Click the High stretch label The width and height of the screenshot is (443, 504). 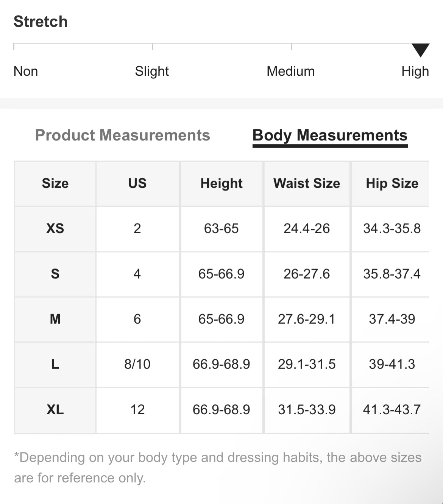pos(415,71)
